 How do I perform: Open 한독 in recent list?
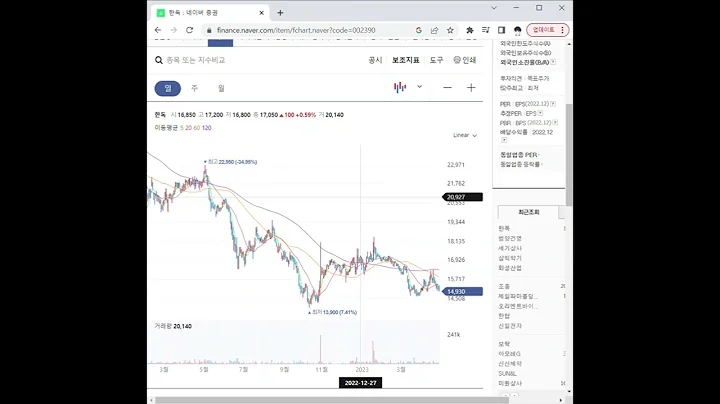[x=504, y=228]
